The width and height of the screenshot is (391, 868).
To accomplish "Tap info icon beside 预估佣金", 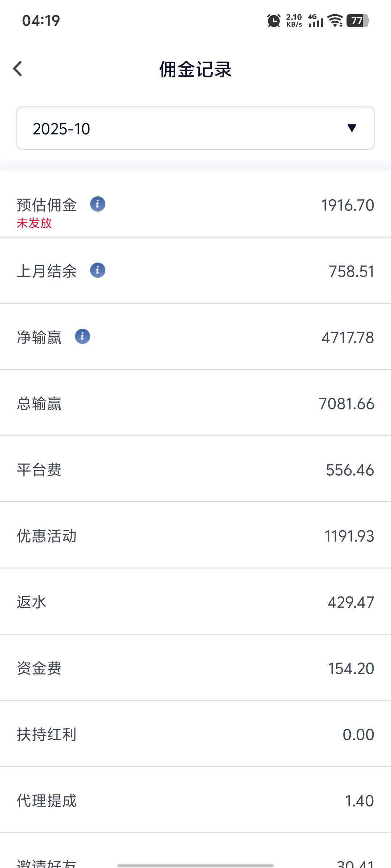I will [x=98, y=204].
